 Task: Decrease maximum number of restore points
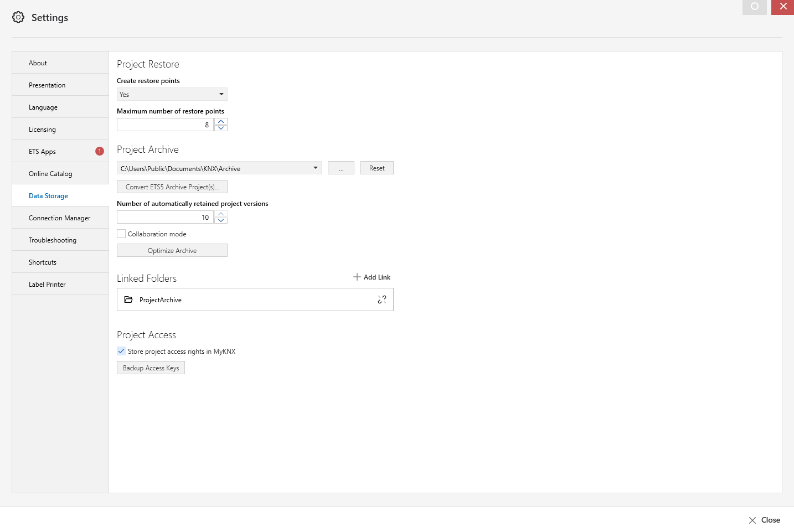[x=221, y=128]
